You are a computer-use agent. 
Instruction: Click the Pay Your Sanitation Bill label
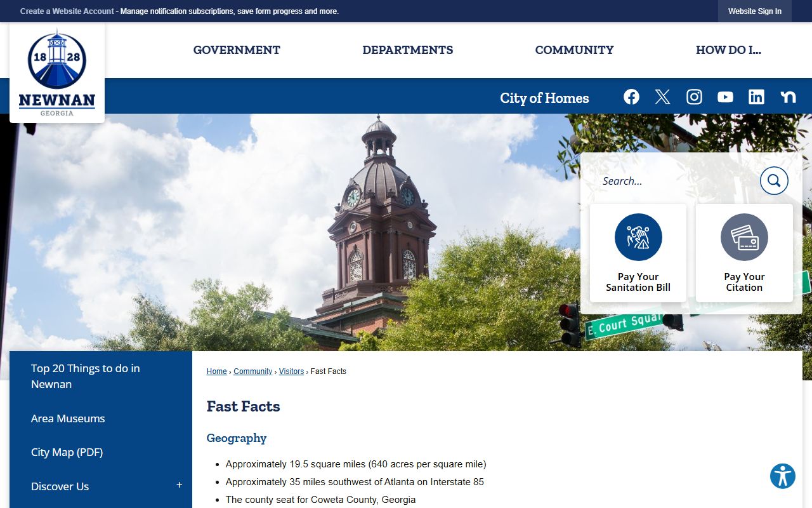(x=638, y=282)
